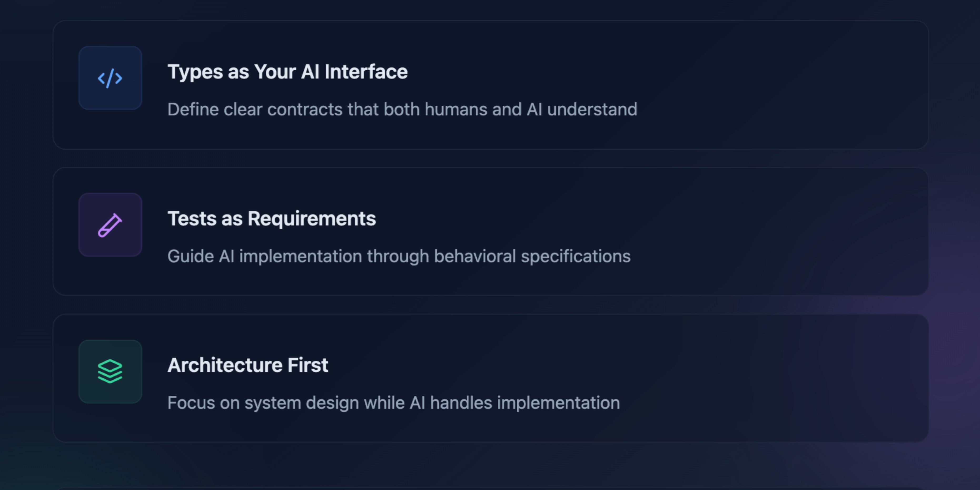Open the Tests as Requirements heading
The width and height of the screenshot is (980, 490).
[272, 219]
